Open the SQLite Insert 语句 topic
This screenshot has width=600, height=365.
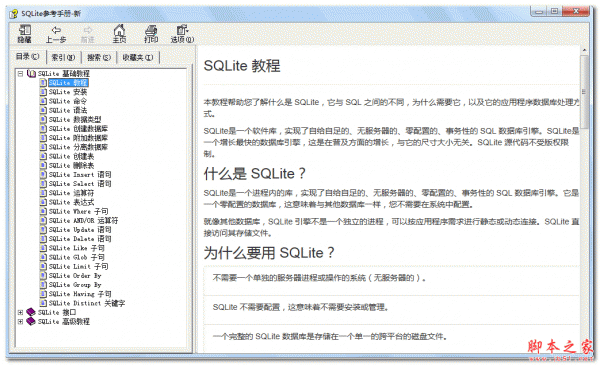tap(80, 174)
